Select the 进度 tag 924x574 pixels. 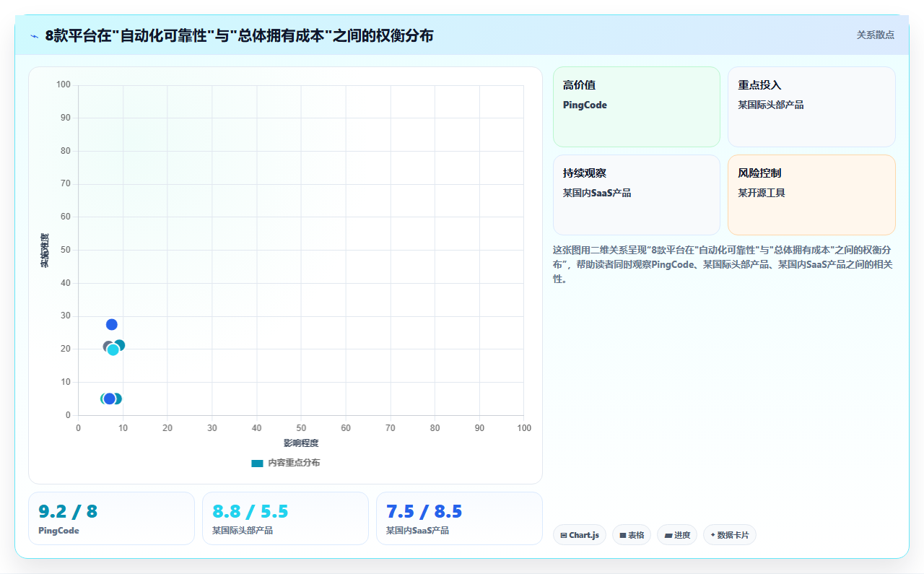(x=677, y=535)
